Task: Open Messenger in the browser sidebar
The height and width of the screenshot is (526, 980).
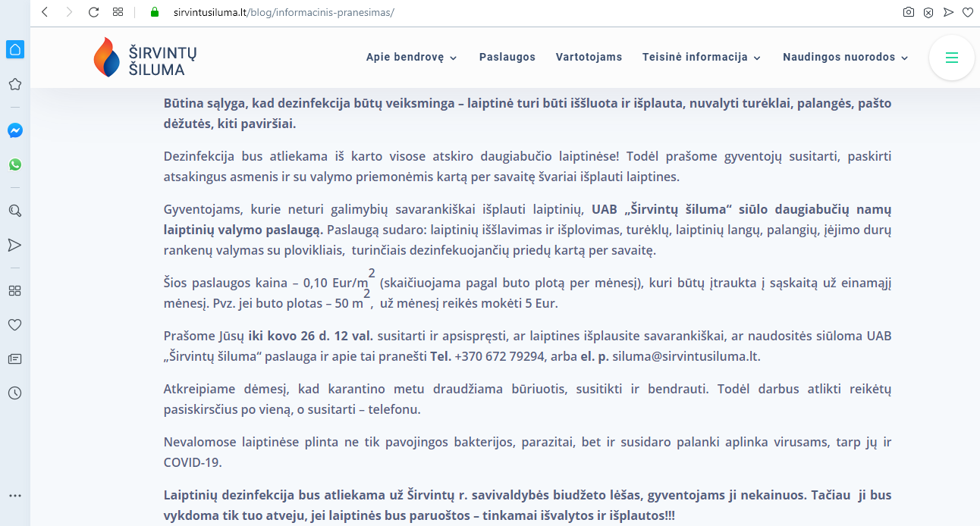Action: pyautogui.click(x=14, y=130)
